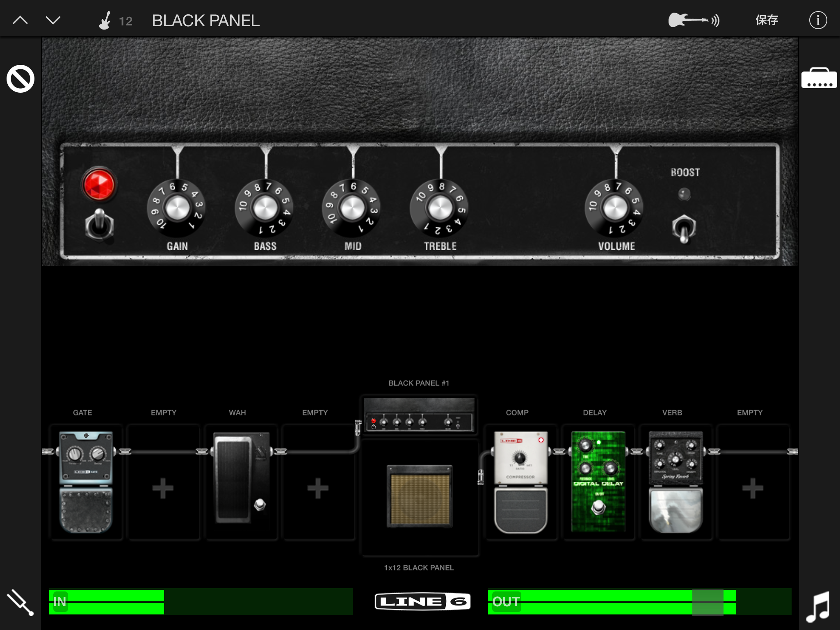
Task: Open guitar wireless connection icon
Action: (x=694, y=20)
